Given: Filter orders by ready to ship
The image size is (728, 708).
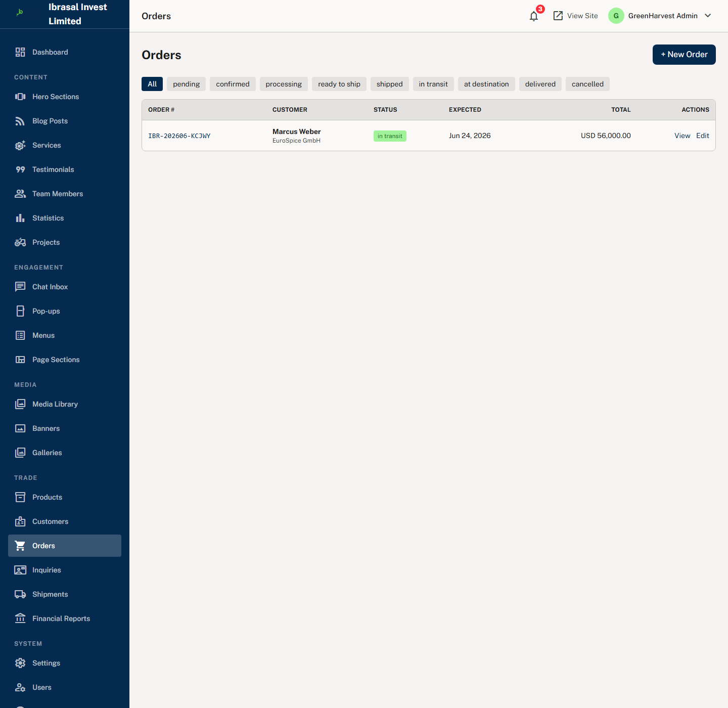Looking at the screenshot, I should pyautogui.click(x=339, y=84).
